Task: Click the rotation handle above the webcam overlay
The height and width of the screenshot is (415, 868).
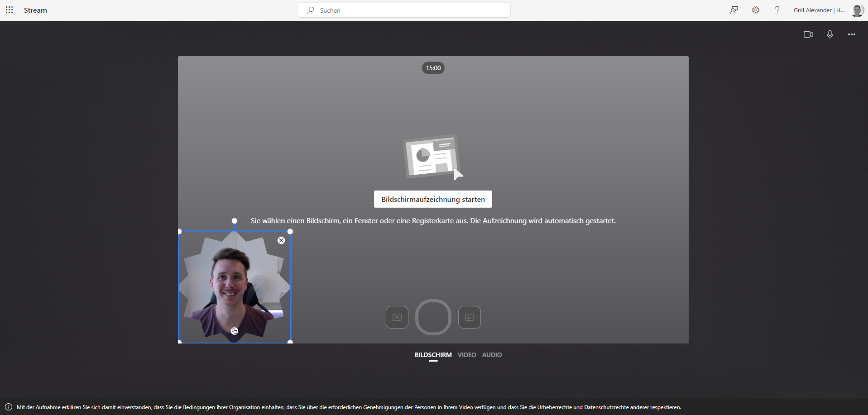Action: [235, 221]
